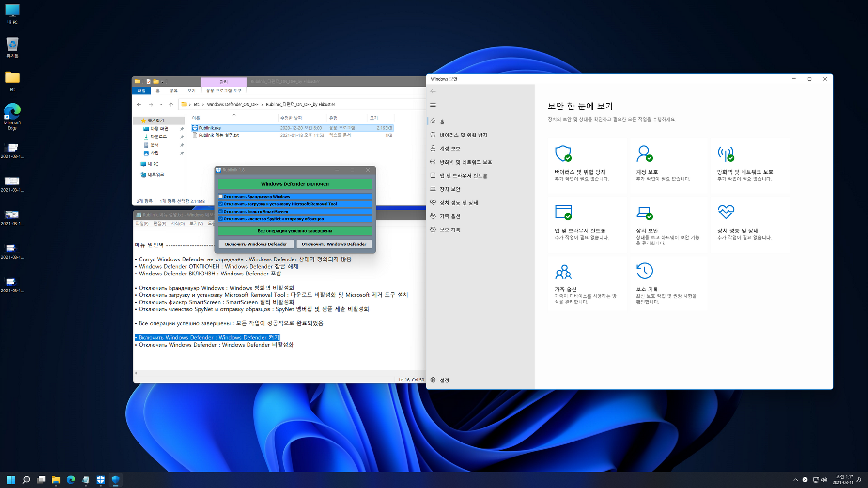Select 계정 보호 in the sidebar

480,148
